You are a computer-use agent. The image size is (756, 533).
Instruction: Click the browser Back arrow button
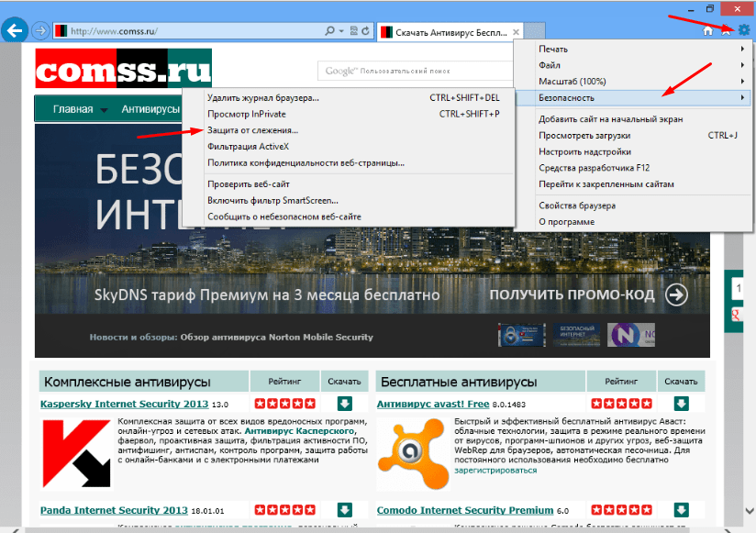[x=14, y=30]
